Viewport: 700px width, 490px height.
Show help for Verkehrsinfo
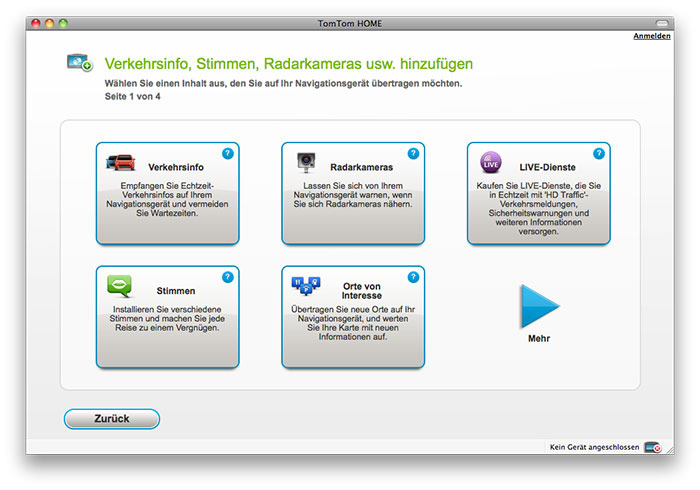(x=228, y=154)
